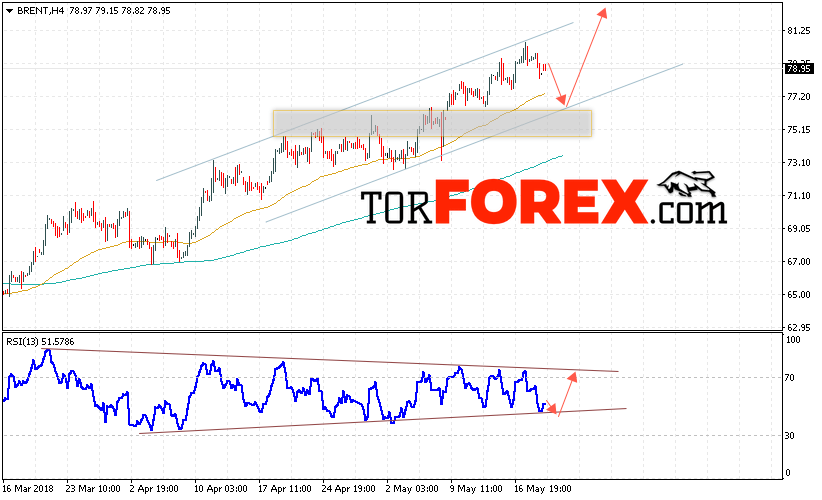822x500 pixels.
Task: Click the 16 May 19:00 date label
Action: coord(543,489)
